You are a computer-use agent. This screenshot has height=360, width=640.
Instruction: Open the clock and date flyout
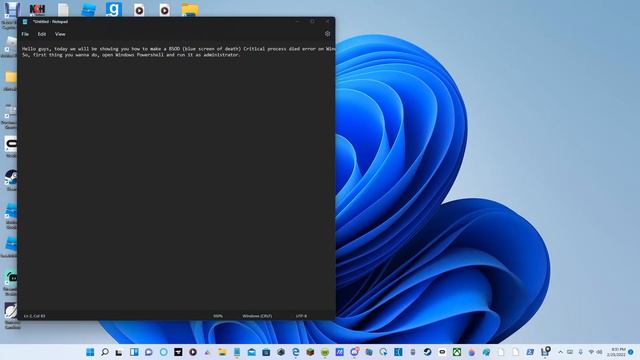click(x=616, y=352)
